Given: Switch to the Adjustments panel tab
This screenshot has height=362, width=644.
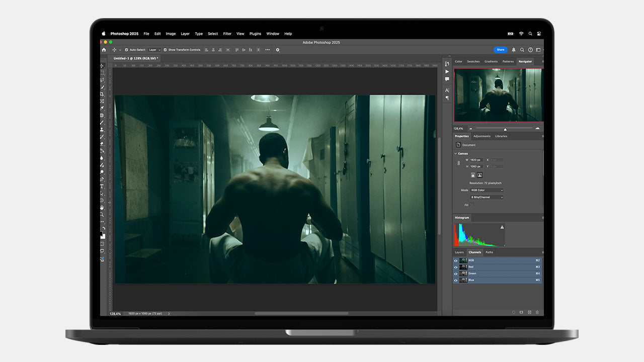Looking at the screenshot, I should 481,136.
